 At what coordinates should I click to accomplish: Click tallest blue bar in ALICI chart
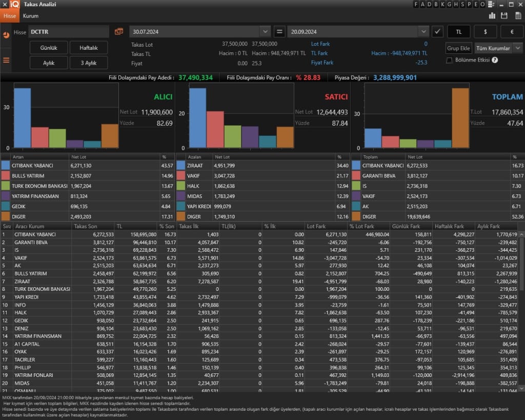[x=23, y=118]
